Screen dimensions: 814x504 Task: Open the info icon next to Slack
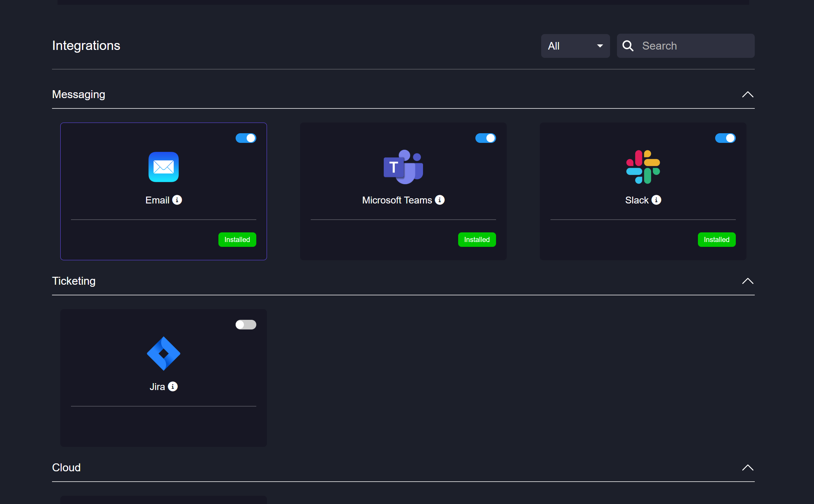656,200
